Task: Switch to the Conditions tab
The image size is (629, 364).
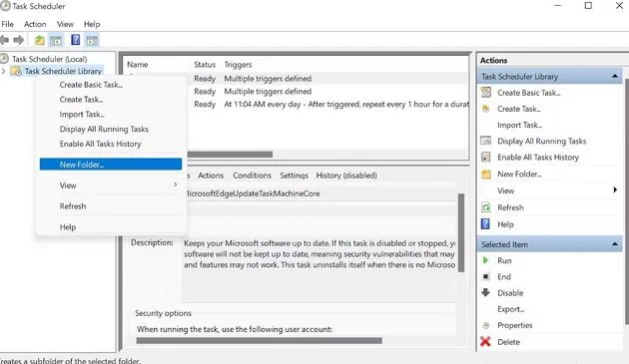Action: [x=252, y=176]
